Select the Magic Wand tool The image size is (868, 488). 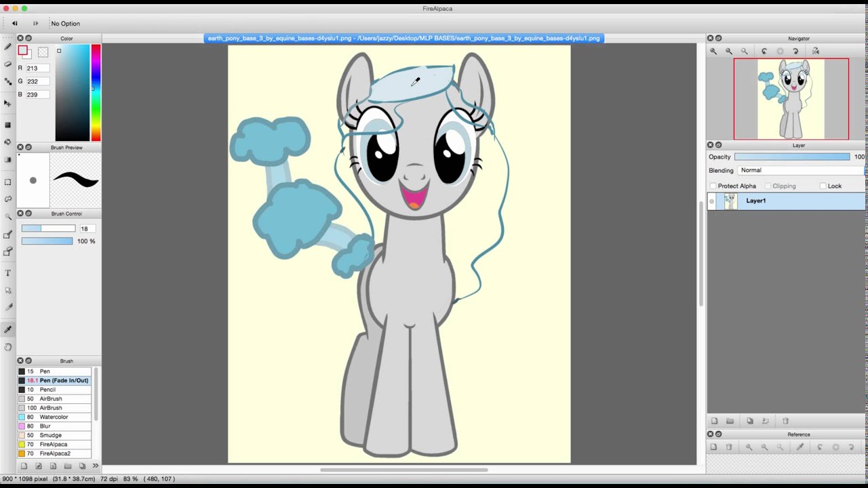click(x=7, y=216)
